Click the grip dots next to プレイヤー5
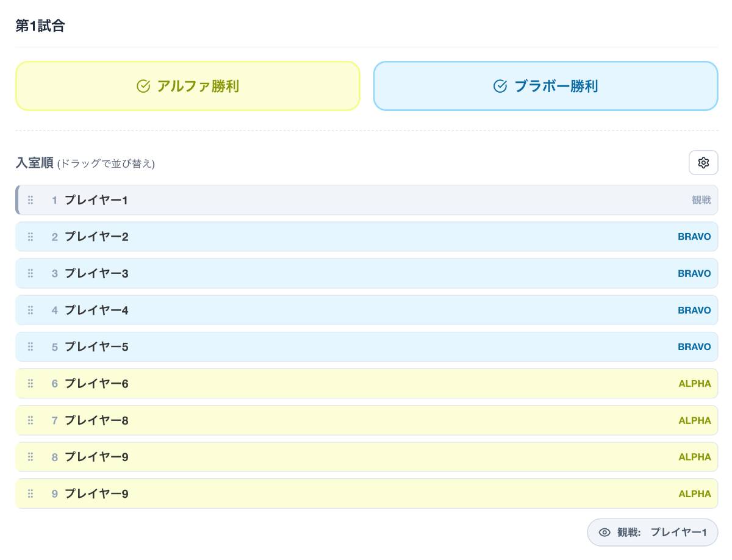This screenshot has width=732, height=560. tap(30, 347)
